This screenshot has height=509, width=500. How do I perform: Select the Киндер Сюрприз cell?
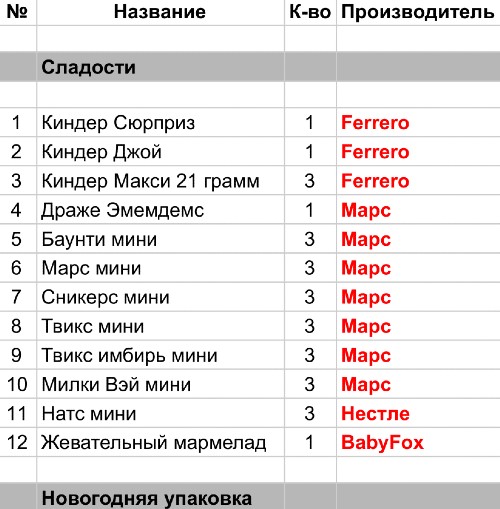tap(160, 122)
